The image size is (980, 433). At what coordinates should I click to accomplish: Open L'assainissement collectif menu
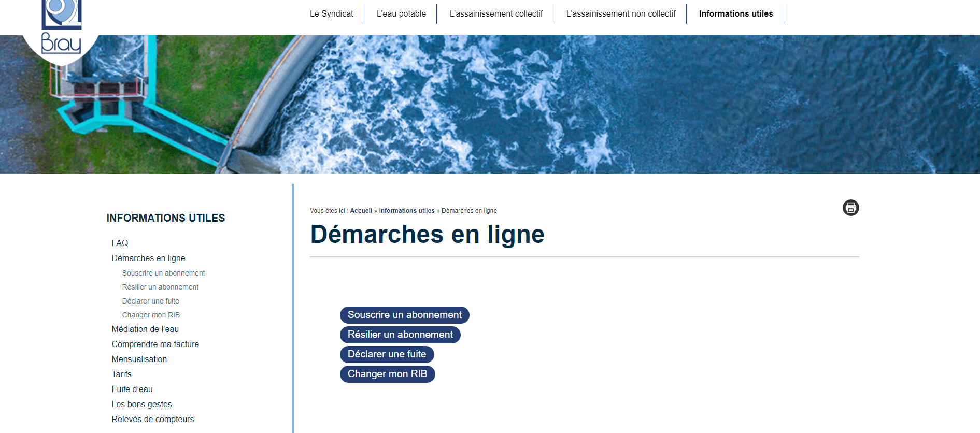coord(496,14)
